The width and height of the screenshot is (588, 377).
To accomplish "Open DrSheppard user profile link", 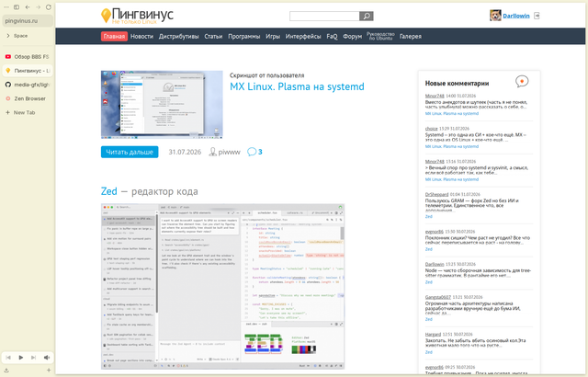I will click(436, 195).
